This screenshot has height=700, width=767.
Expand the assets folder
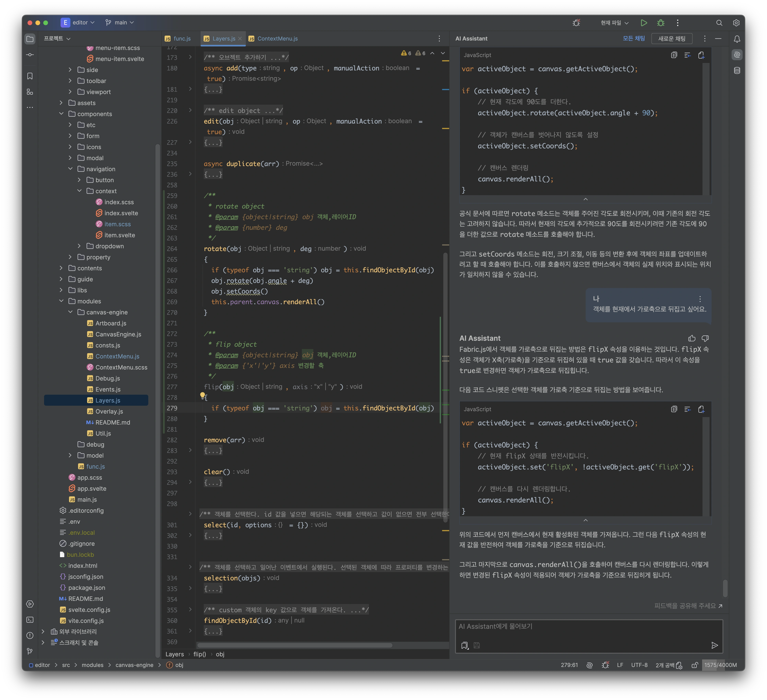pos(61,103)
